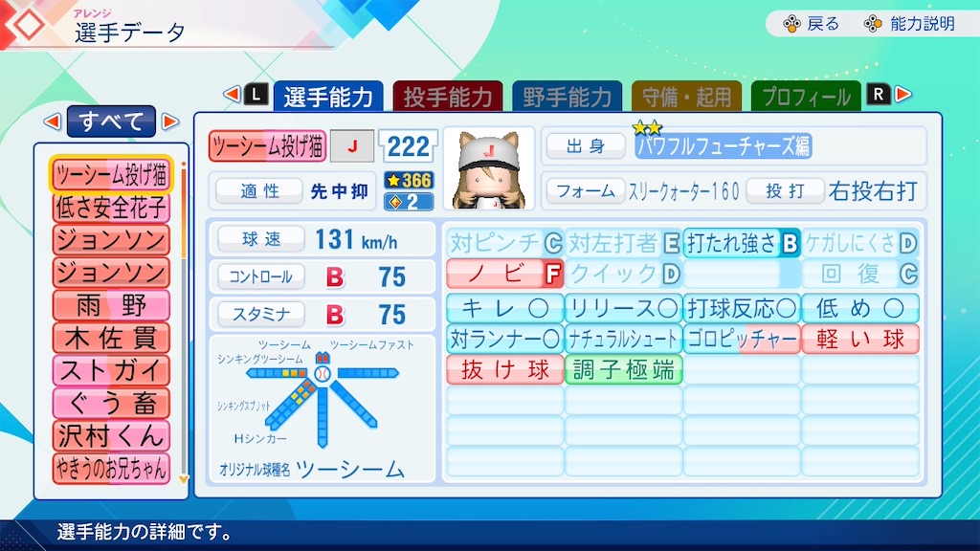
Task: Click the baseball icon in pitch chart
Action: (323, 374)
